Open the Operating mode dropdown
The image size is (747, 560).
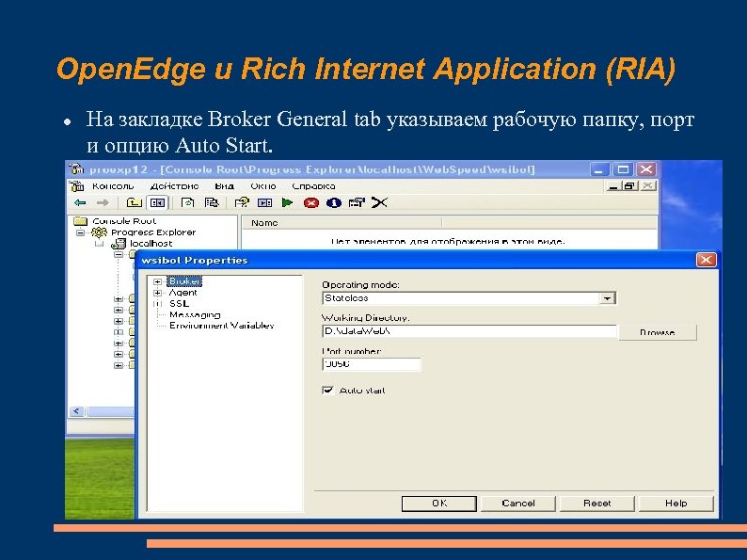click(607, 298)
